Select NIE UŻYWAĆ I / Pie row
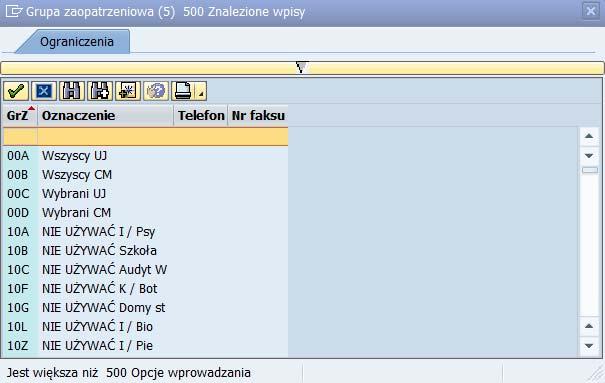The height and width of the screenshot is (383, 605). [145, 346]
